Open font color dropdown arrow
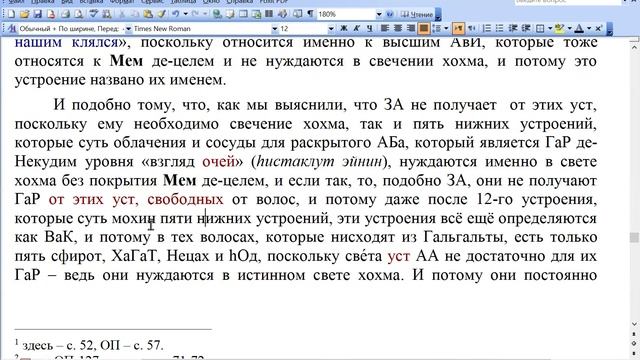This screenshot has height=360, width=640. pos(589,28)
